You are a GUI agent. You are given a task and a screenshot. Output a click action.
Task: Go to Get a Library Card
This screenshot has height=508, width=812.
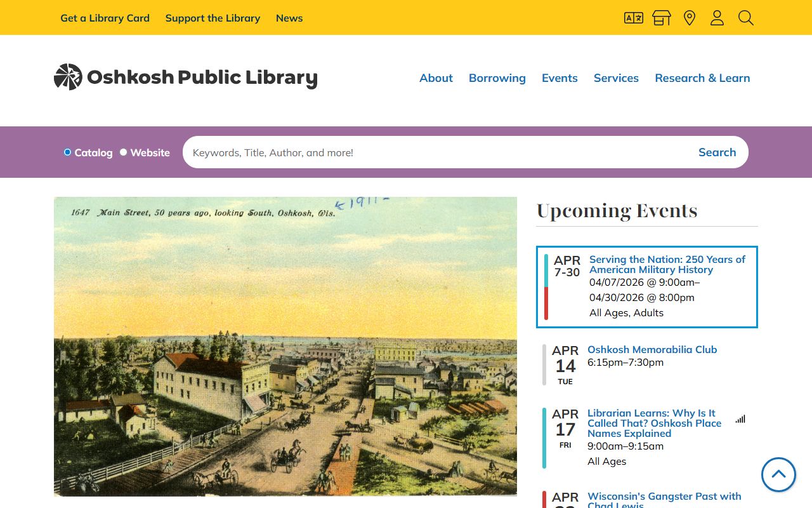(105, 18)
